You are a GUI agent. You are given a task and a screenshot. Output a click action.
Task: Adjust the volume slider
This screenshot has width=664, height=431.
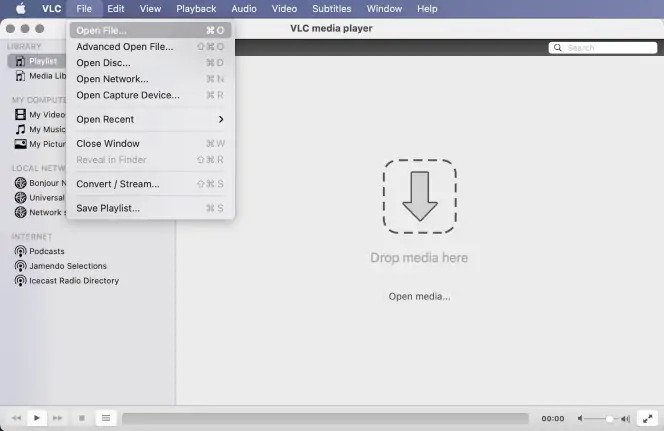pos(601,419)
